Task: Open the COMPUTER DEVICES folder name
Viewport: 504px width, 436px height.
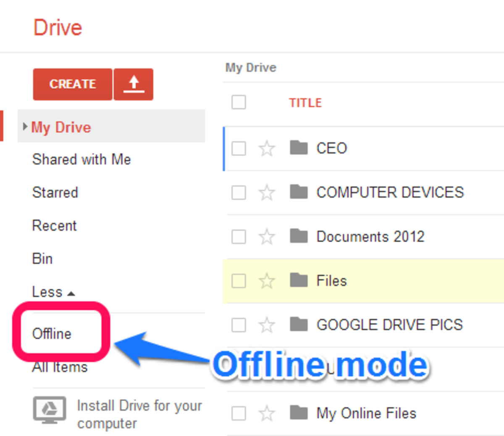Action: (390, 193)
